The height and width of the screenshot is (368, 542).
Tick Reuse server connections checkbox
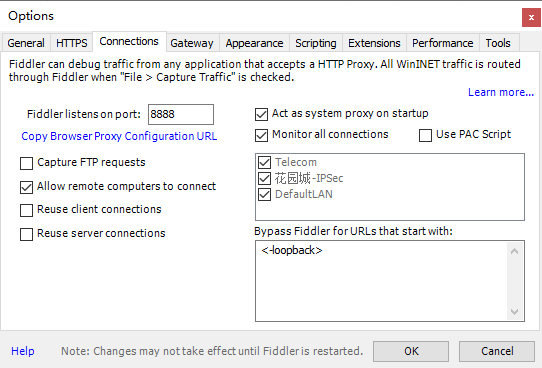[x=27, y=234]
